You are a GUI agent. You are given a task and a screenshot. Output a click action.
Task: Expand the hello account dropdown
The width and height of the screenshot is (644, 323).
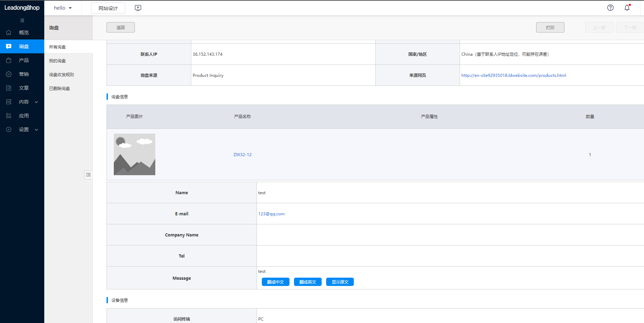[63, 8]
